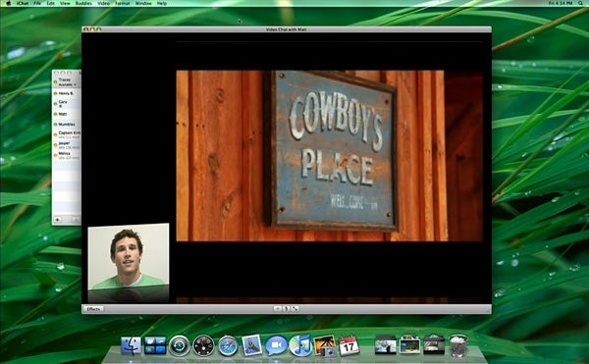589x364 pixels.
Task: Click the add buddy plus button
Action: pos(58,220)
